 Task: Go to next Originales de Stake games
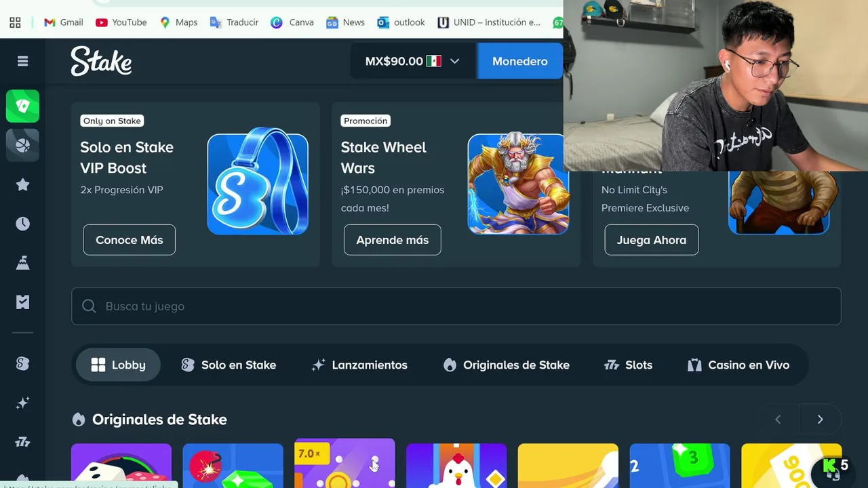click(x=820, y=420)
